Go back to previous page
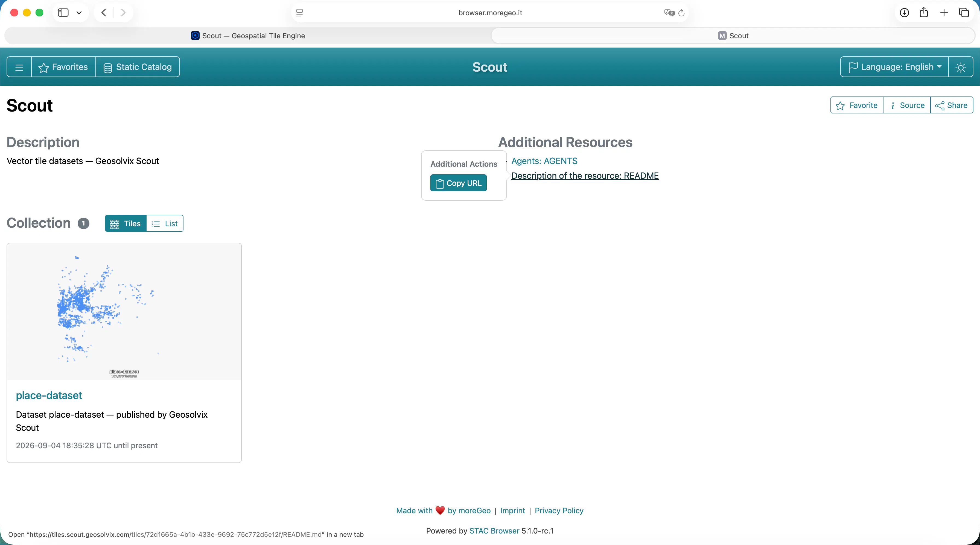Viewport: 980px width, 545px height. (104, 13)
